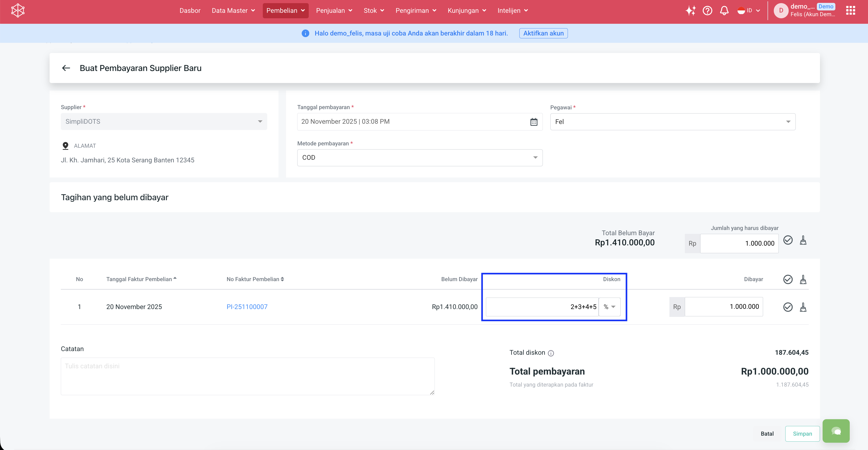Viewport: 868px width, 450px height.
Task: Open the calendar date picker icon
Action: click(534, 122)
